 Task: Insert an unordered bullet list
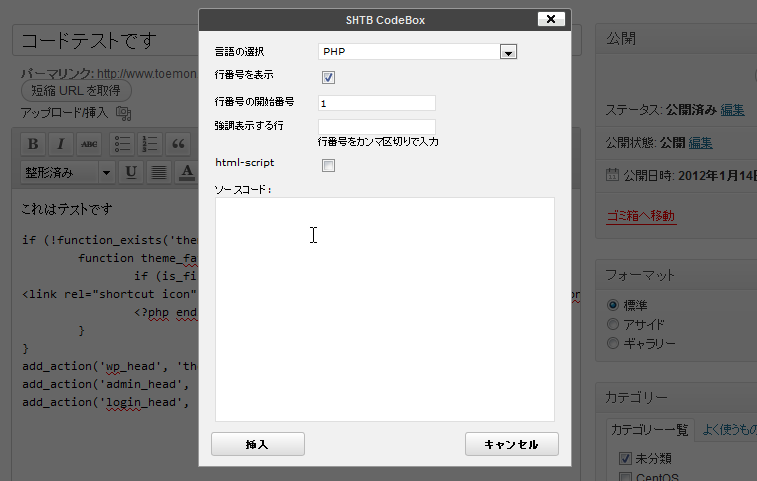pos(122,144)
